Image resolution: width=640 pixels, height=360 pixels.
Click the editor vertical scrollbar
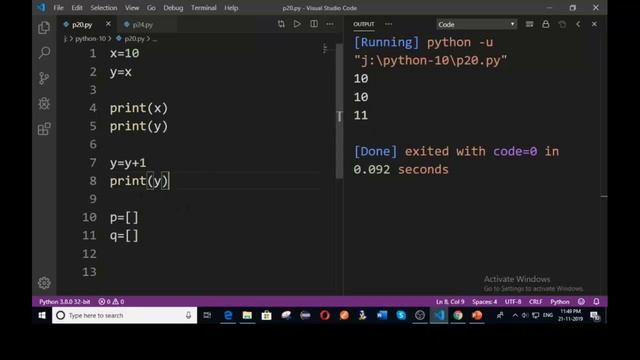point(339,111)
